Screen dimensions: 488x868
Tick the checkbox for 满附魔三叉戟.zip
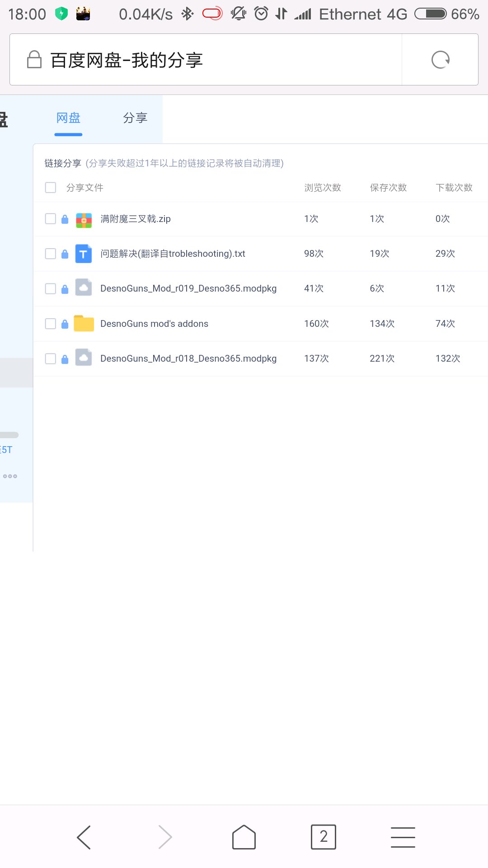[51, 219]
